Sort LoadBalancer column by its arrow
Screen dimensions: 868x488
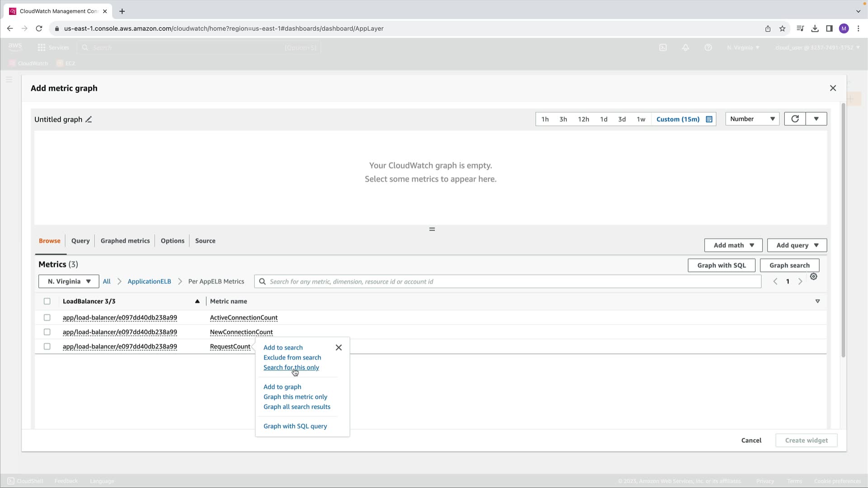[197, 301]
